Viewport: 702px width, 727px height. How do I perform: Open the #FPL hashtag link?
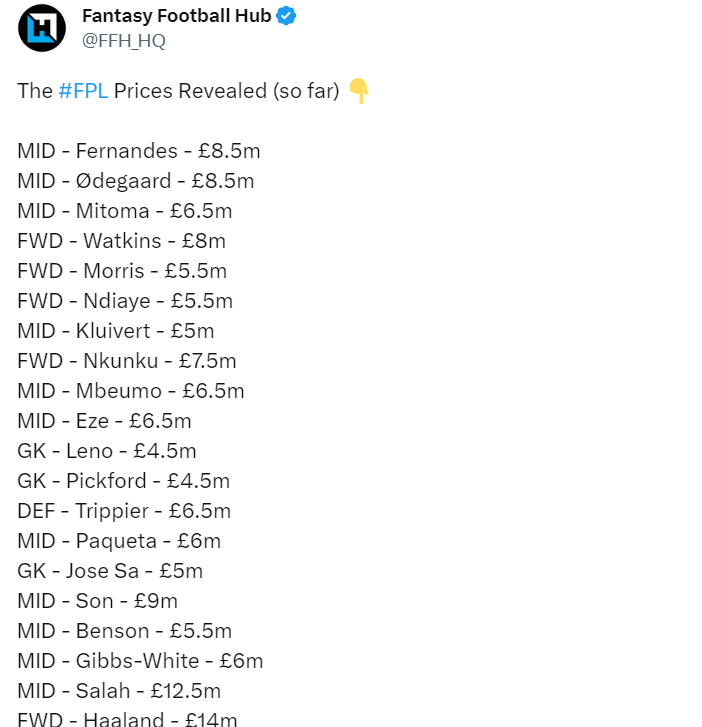83,91
